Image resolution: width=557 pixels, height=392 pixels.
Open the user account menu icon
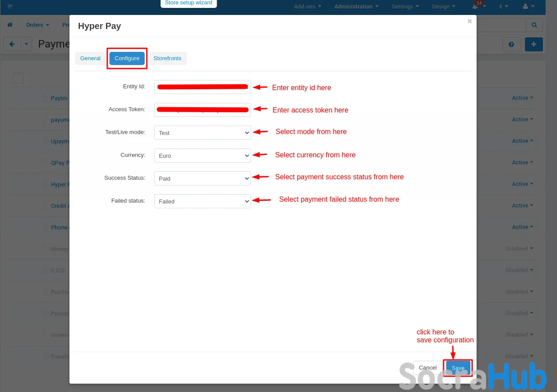coord(529,7)
